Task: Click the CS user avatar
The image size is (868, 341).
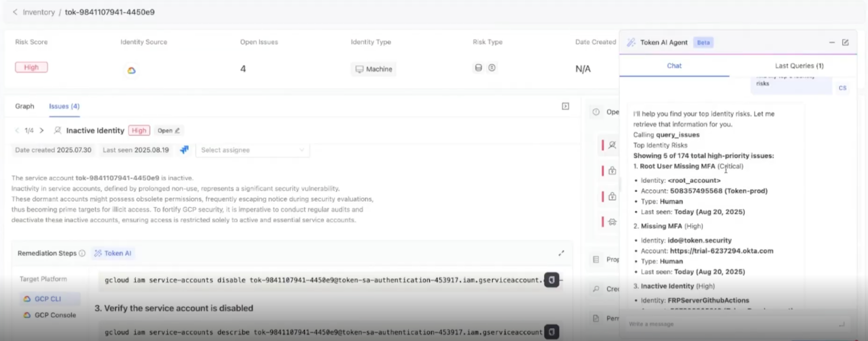Action: (x=843, y=88)
